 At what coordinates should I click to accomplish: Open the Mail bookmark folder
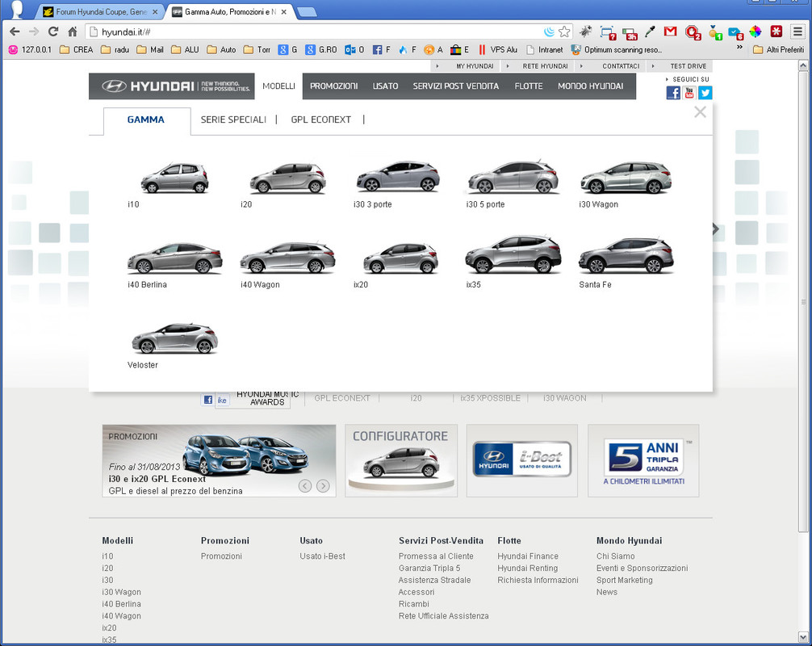(x=150, y=50)
